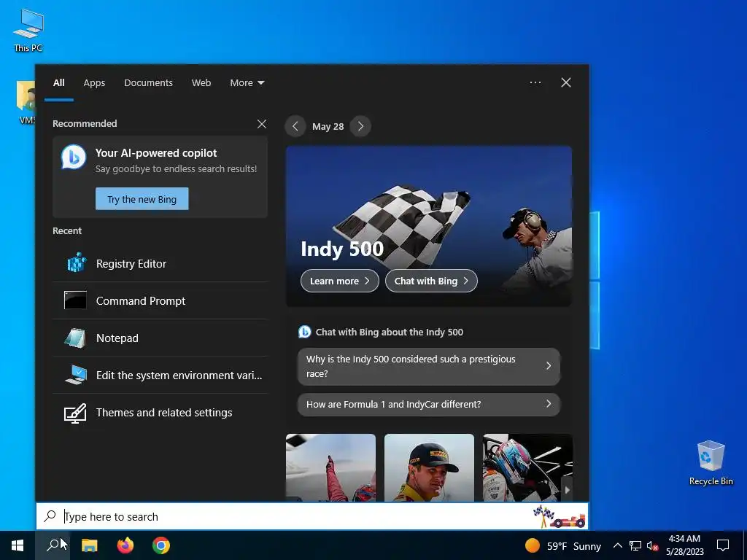Image resolution: width=747 pixels, height=560 pixels.
Task: Open Edit the system environment variables
Action: [x=160, y=376]
